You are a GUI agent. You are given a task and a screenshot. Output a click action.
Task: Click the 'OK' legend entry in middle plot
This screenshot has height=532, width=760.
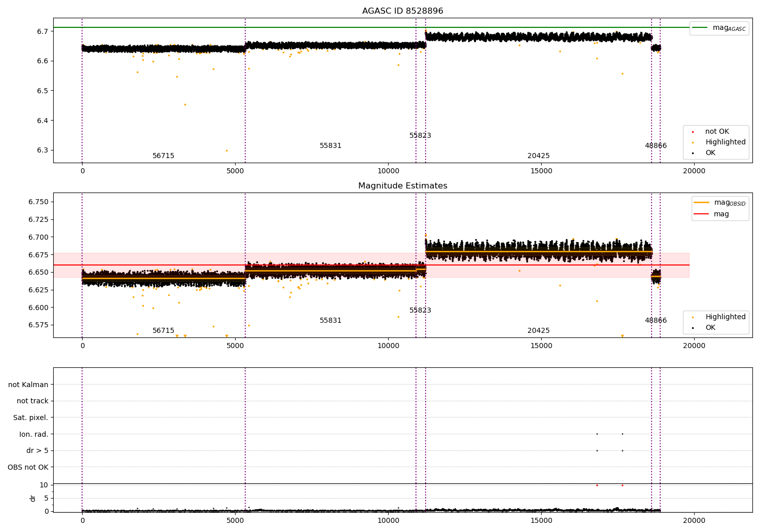704,328
